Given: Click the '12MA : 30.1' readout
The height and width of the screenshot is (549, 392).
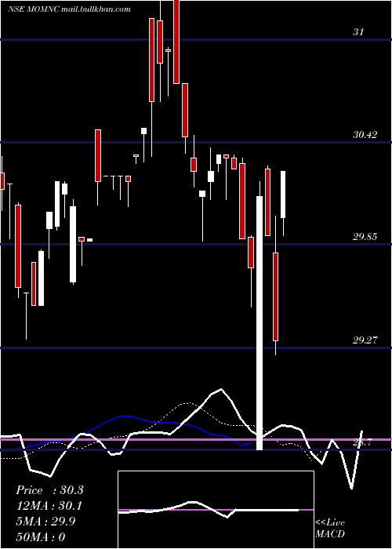Looking at the screenshot, I should 49,506.
